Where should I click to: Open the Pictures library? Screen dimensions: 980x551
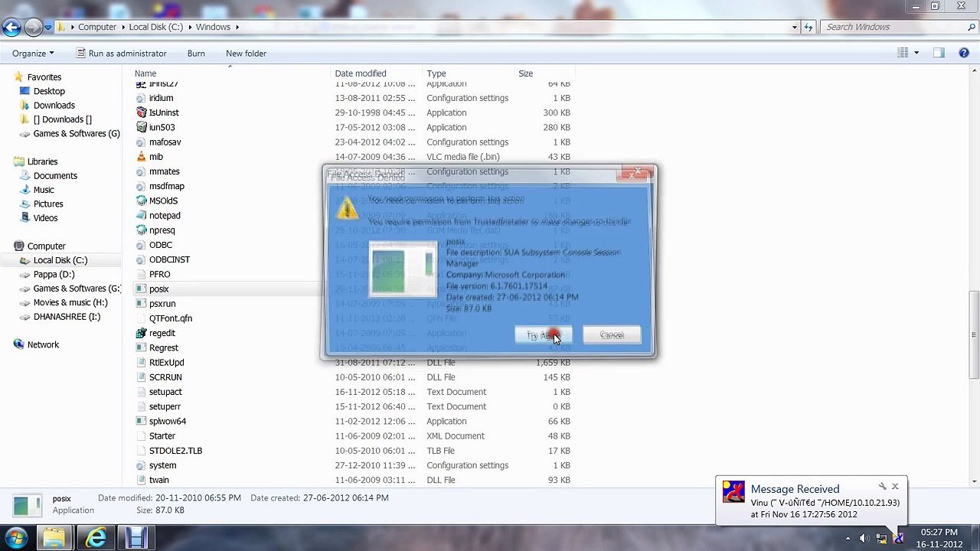click(x=48, y=204)
